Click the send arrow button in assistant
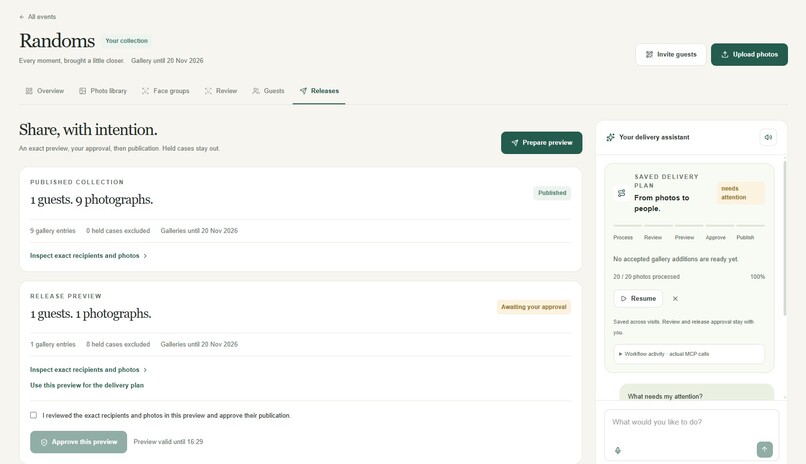Viewport: 806px width, 464px height. pos(764,450)
